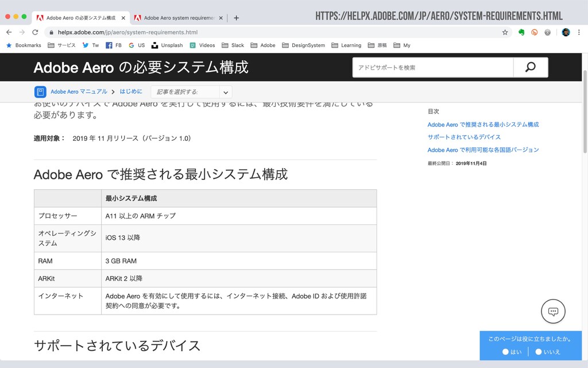Switch to the Adobe Aero の必要システム構成 tab
Viewport: 588px width, 368px height.
pos(81,18)
